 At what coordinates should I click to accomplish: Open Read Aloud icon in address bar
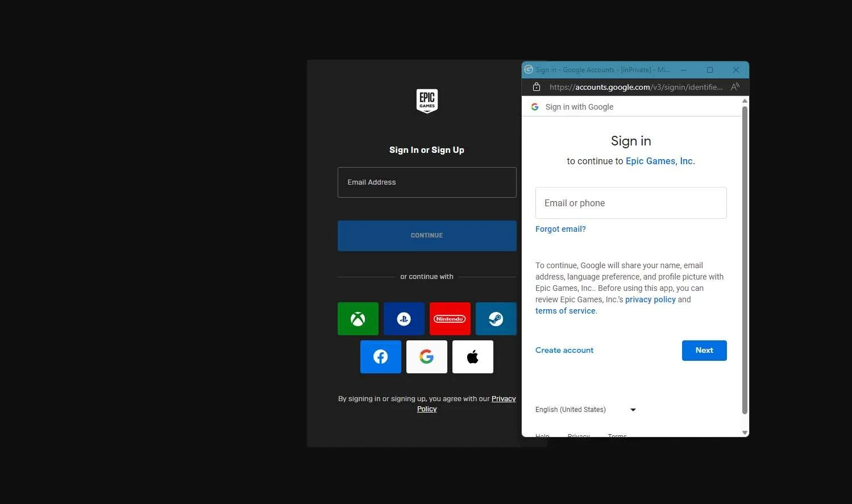(735, 87)
